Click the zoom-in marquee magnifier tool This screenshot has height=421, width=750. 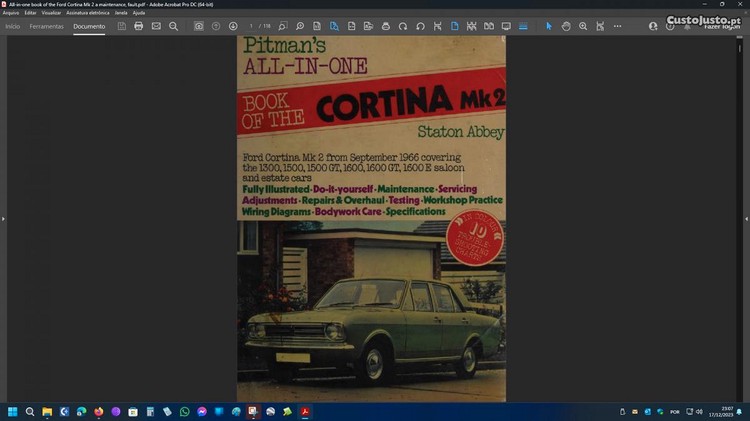click(x=583, y=26)
